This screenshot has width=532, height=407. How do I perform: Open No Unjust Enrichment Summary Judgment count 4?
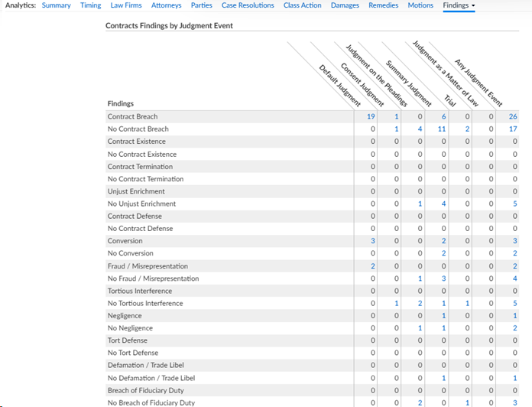click(x=443, y=203)
